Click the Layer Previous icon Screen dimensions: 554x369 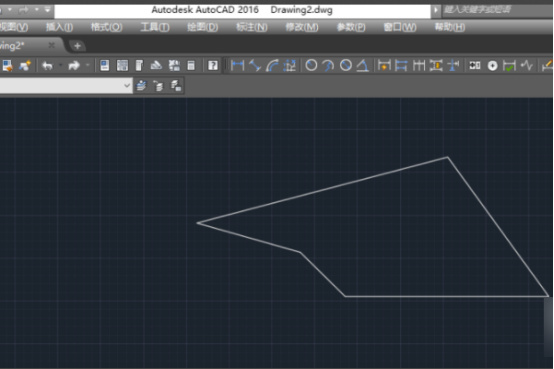coord(158,86)
